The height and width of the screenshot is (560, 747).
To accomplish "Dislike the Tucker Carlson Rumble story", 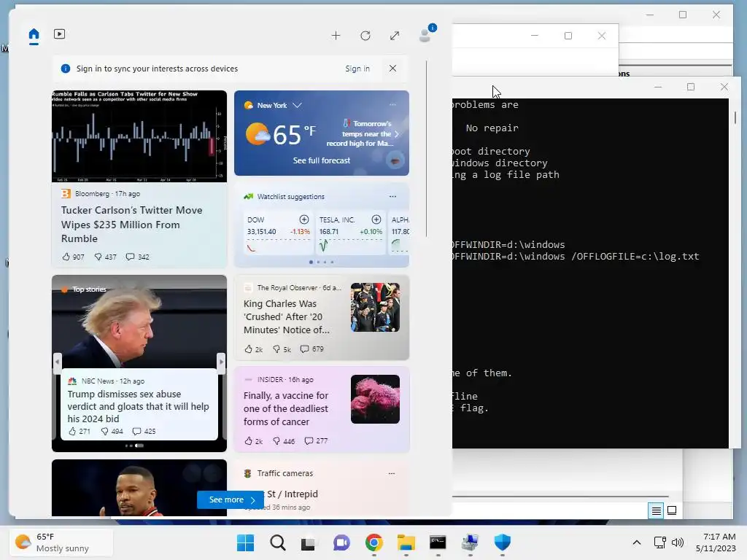I will click(105, 257).
